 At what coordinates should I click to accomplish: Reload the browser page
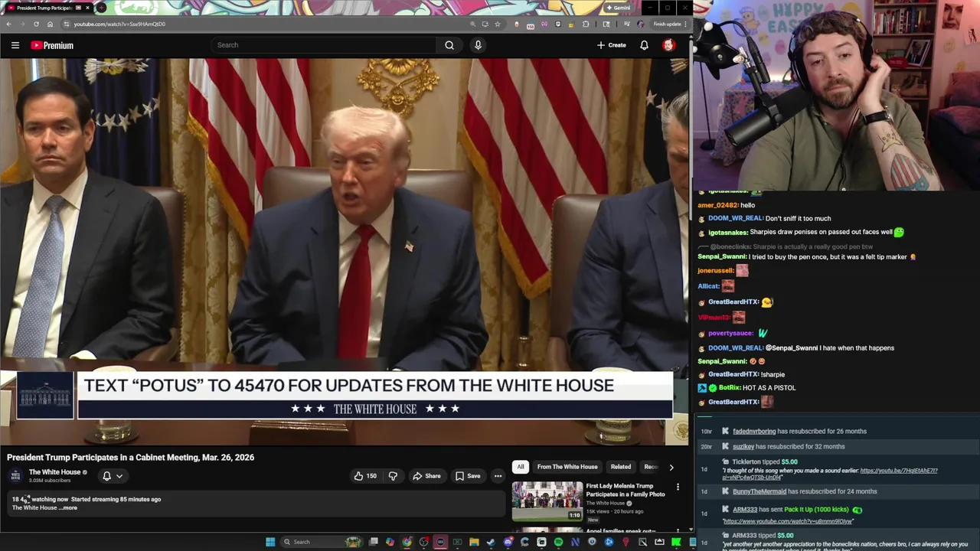[x=36, y=24]
